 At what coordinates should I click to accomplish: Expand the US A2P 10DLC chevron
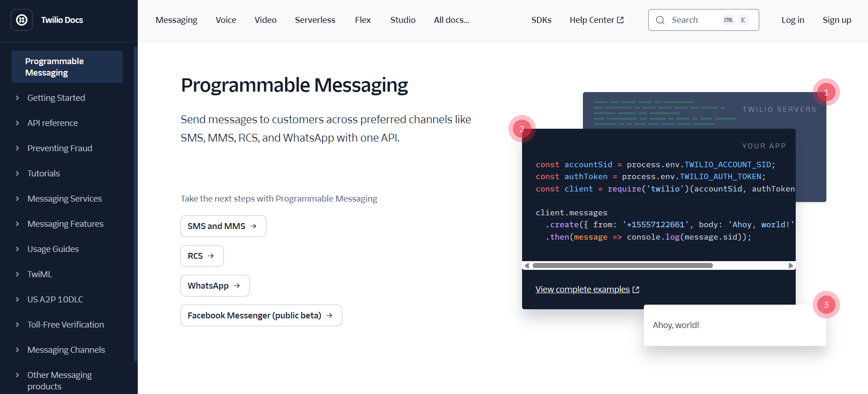[x=17, y=299]
